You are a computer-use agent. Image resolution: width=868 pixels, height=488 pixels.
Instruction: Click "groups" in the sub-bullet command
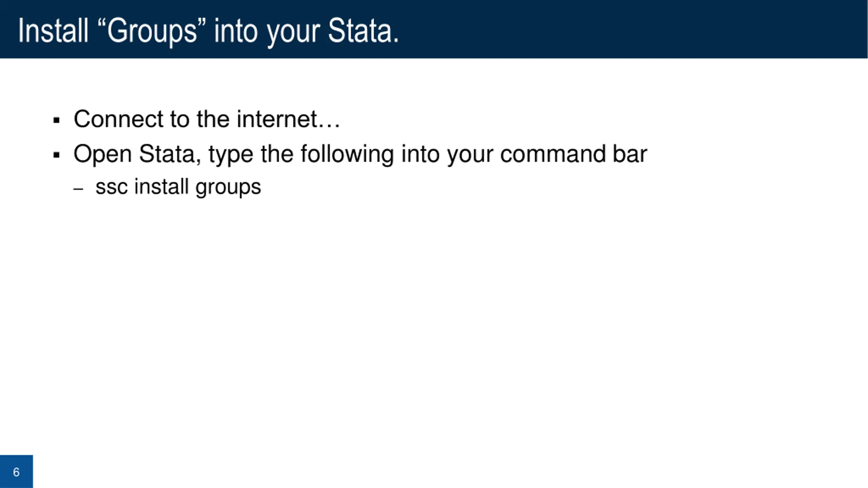[x=228, y=187]
